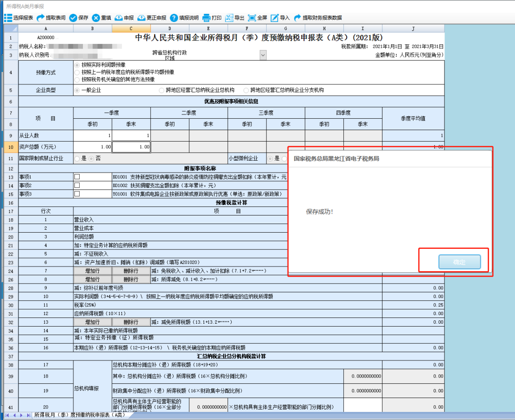The image size is (515, 420).
Task: Click the select-all corner of the grid
Action: point(11,29)
